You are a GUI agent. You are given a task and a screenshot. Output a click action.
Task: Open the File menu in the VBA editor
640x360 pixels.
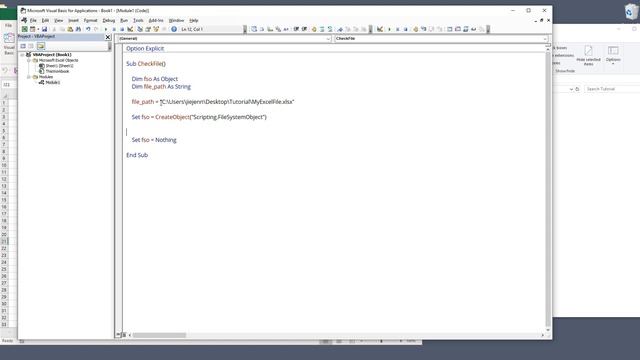[33, 20]
